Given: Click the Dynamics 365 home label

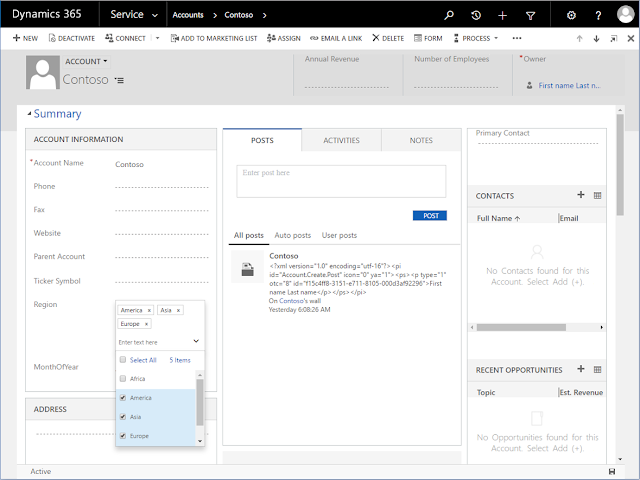Looking at the screenshot, I should 47,14.
